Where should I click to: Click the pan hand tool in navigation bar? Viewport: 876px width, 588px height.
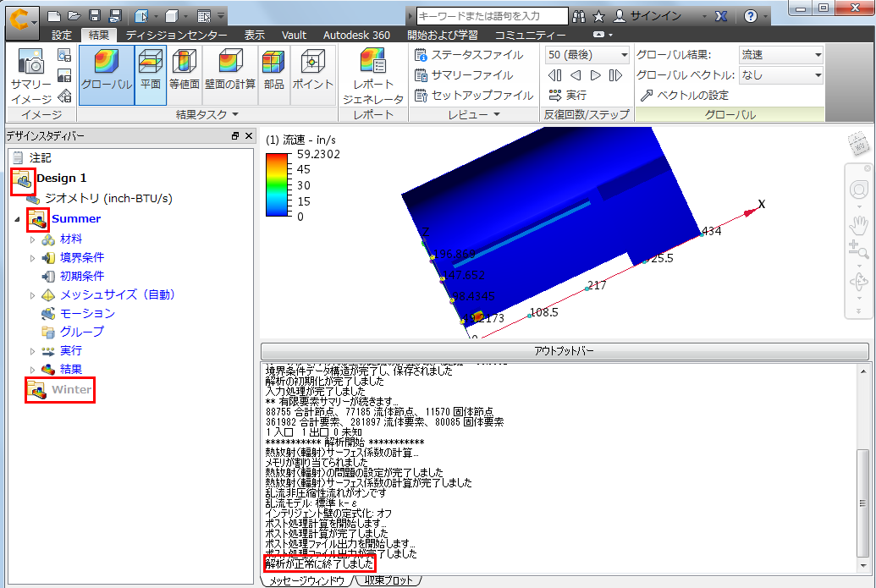coord(859,224)
